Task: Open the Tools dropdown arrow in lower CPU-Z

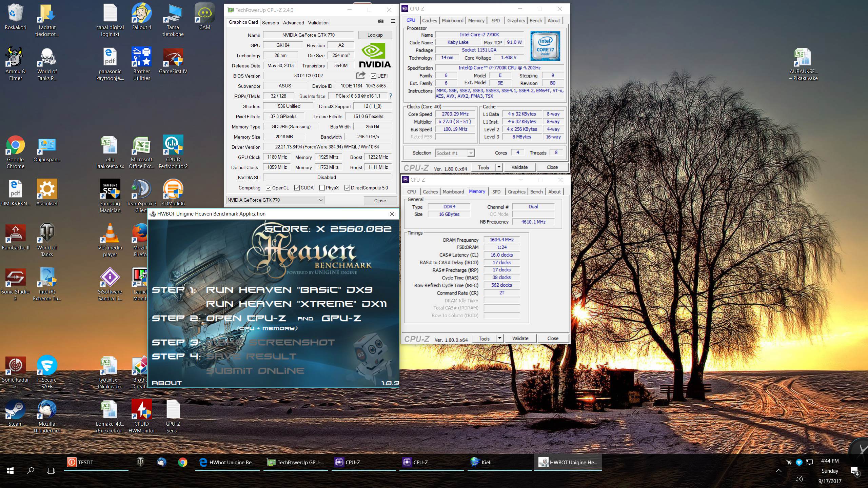Action: click(499, 338)
